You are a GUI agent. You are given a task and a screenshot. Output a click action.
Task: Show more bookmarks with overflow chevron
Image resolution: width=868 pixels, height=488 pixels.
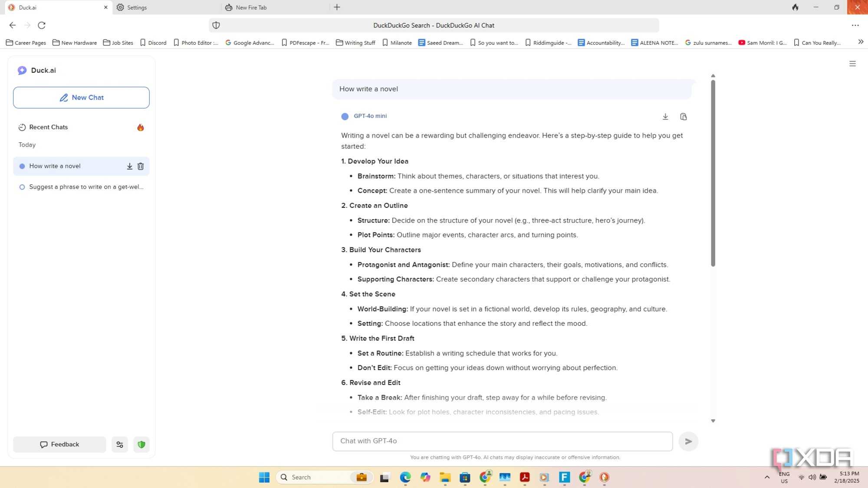860,42
